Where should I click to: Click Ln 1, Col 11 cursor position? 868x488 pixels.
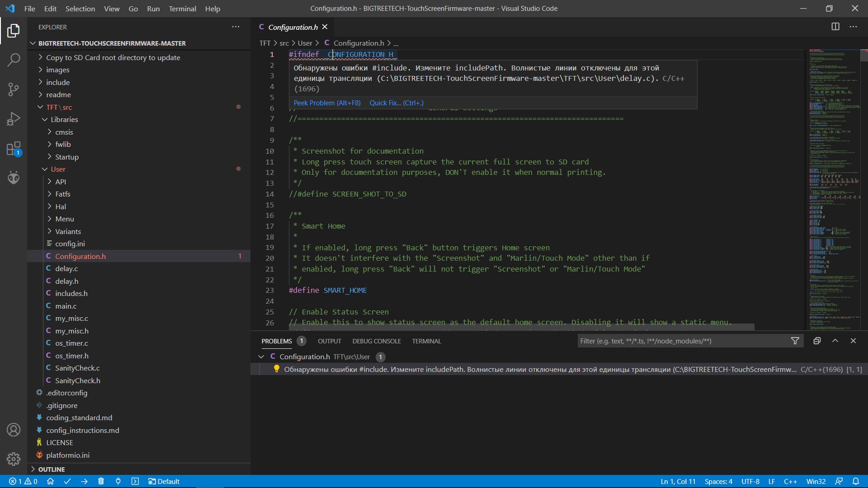point(678,482)
